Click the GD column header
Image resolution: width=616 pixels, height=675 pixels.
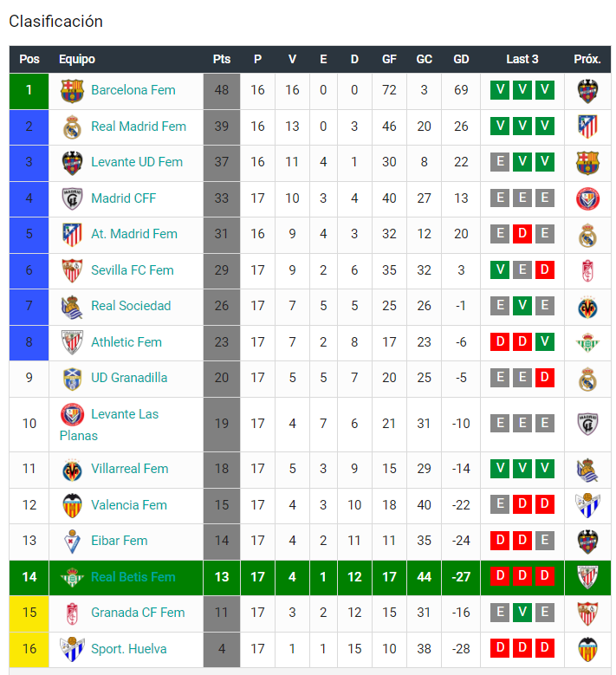[461, 59]
